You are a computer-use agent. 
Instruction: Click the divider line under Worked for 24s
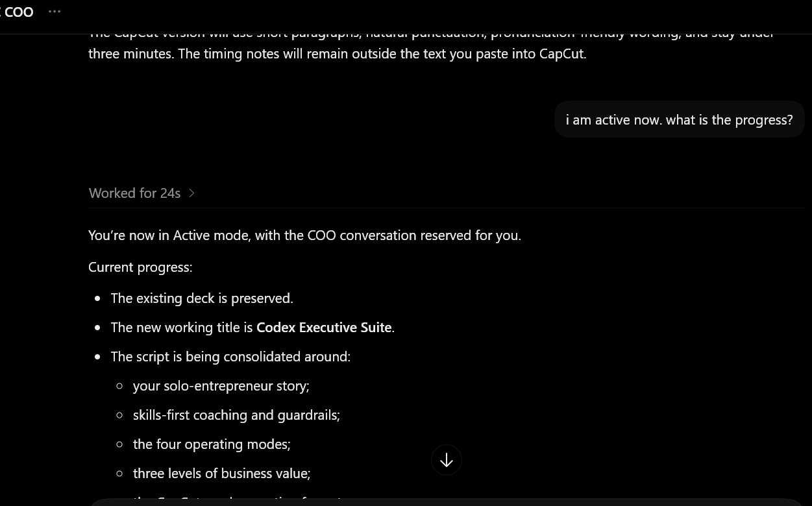(x=447, y=208)
